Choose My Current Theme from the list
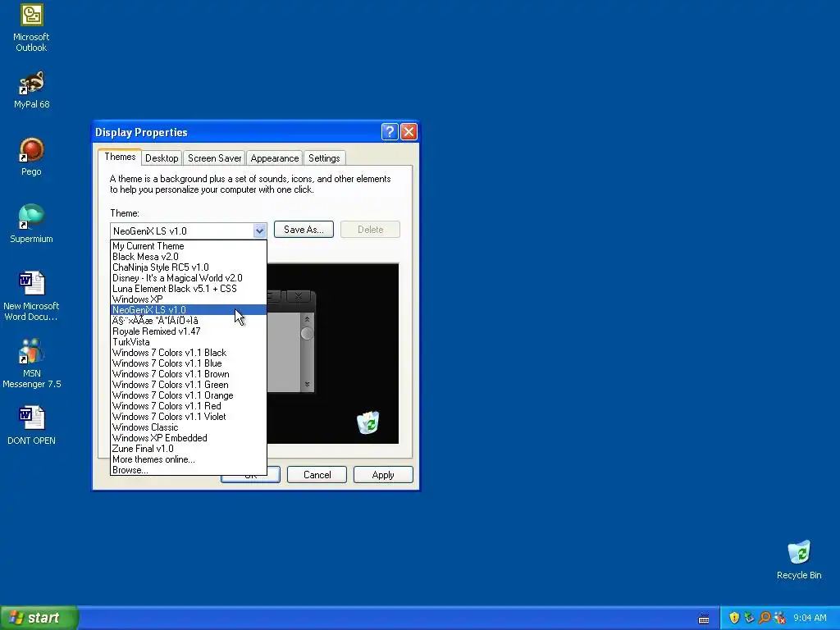This screenshot has height=630, width=840. tap(188, 246)
